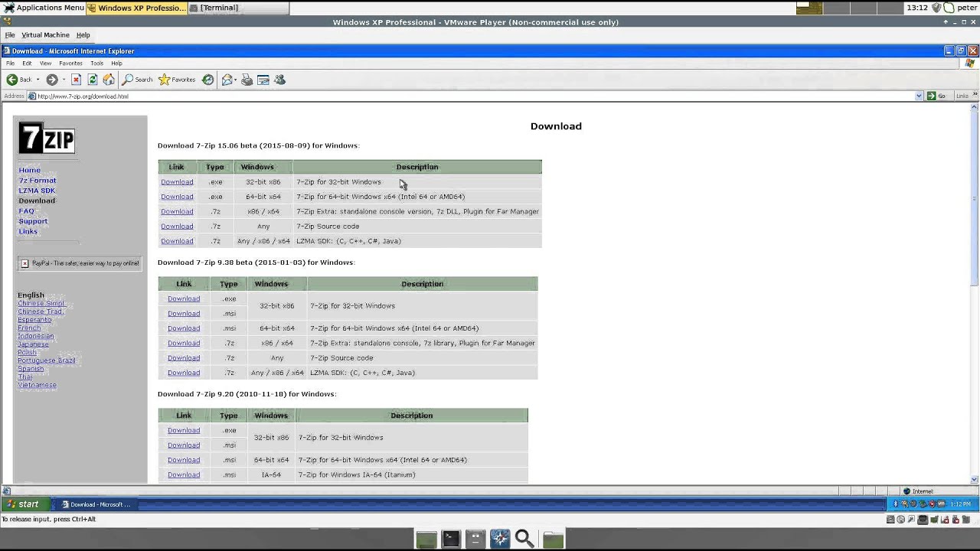Open the Messenger people icon
980x551 pixels.
(279, 80)
